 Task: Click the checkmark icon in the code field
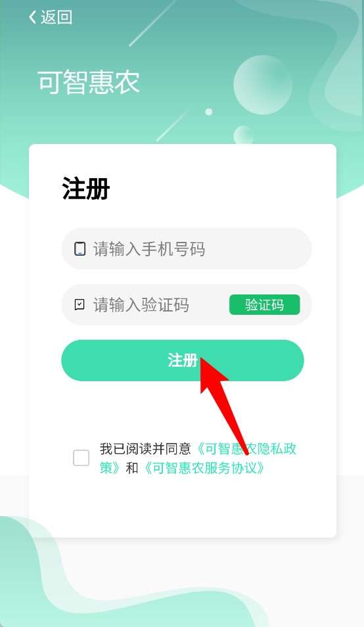(80, 305)
